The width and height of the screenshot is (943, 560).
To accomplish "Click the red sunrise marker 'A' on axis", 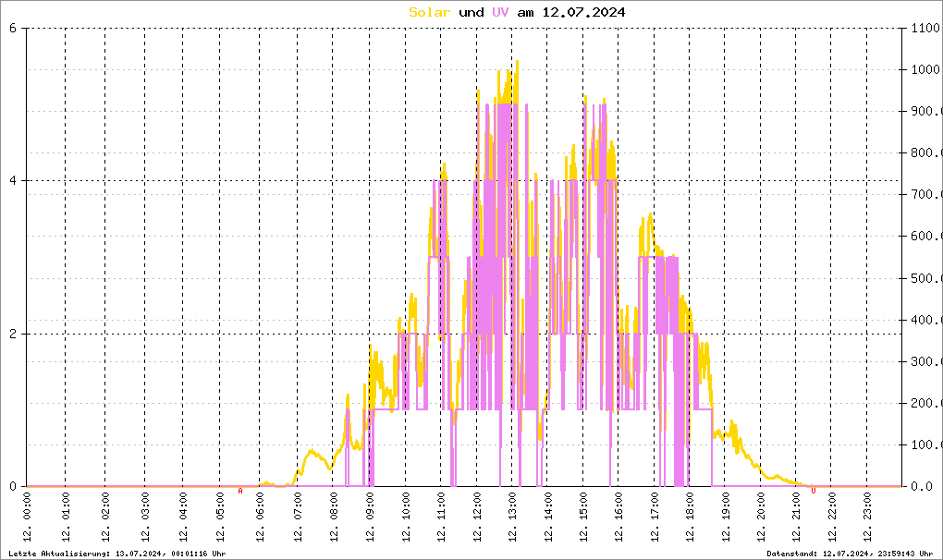I will pos(240,491).
